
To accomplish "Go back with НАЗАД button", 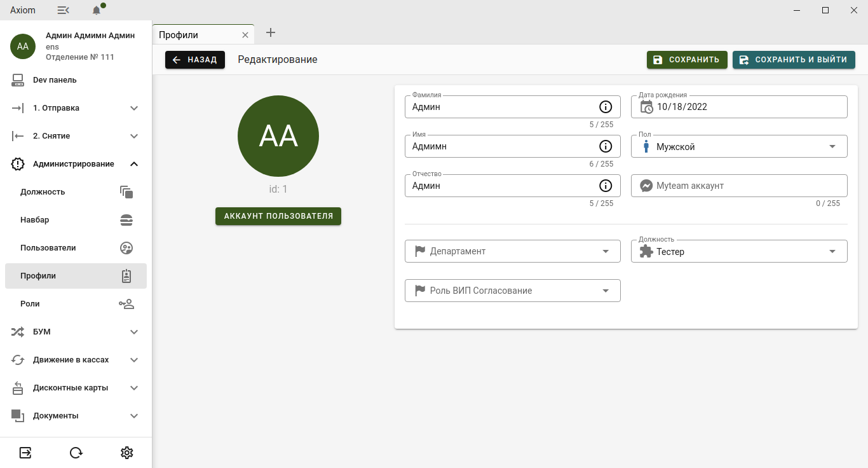I will (x=195, y=60).
